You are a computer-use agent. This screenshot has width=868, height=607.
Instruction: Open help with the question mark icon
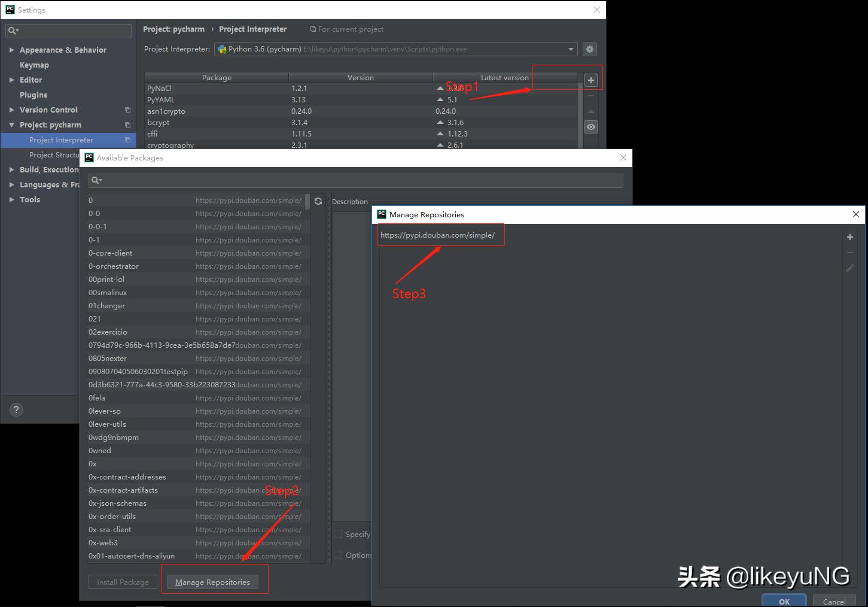[x=16, y=409]
